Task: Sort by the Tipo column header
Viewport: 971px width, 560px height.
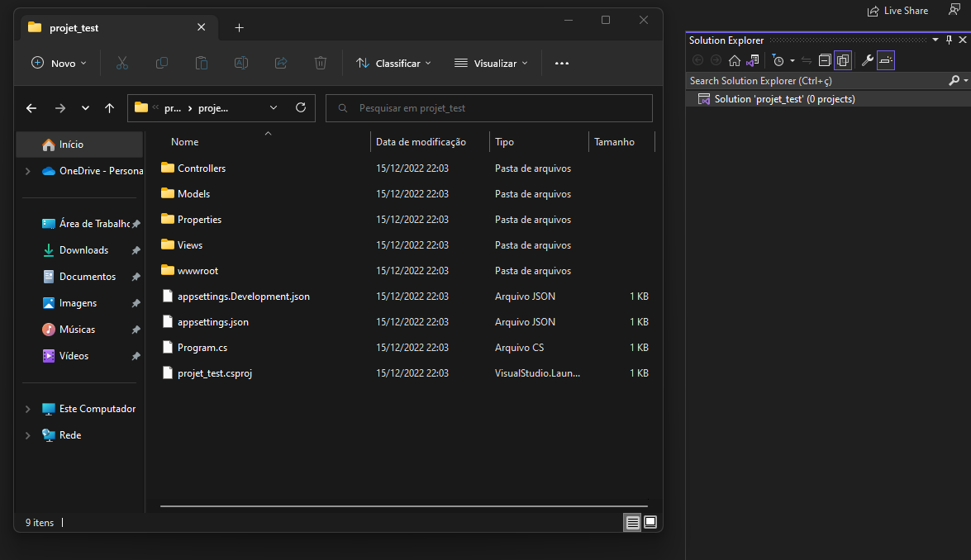Action: coord(504,142)
